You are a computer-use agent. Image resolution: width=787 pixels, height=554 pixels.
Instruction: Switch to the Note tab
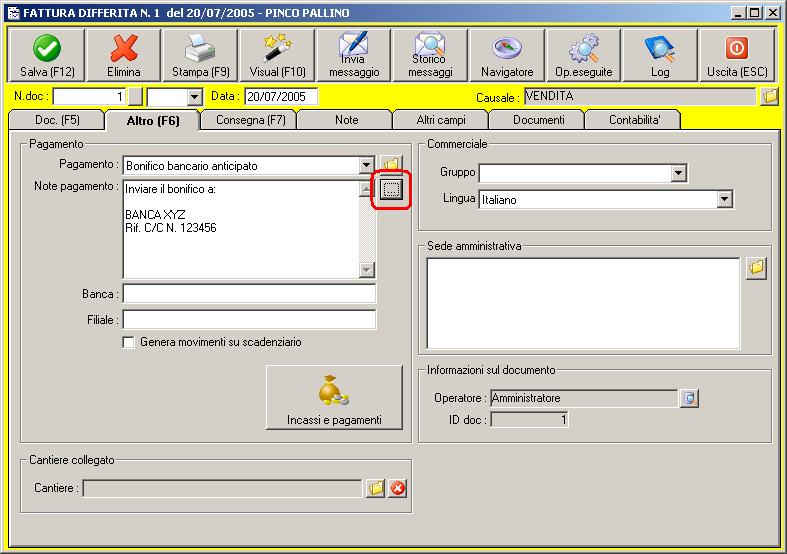coord(346,120)
